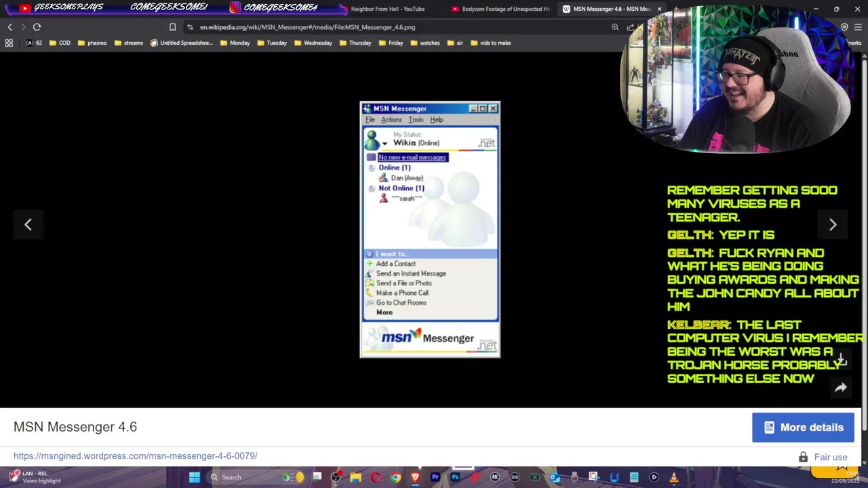The height and width of the screenshot is (488, 868).
Task: Close the MSN Messenger 4.6 browser tab
Action: click(659, 9)
